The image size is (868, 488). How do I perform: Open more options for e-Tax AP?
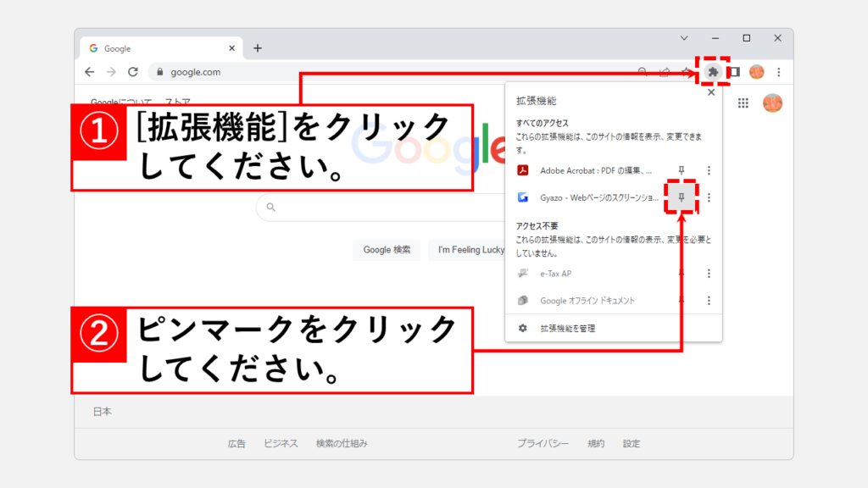coord(709,274)
